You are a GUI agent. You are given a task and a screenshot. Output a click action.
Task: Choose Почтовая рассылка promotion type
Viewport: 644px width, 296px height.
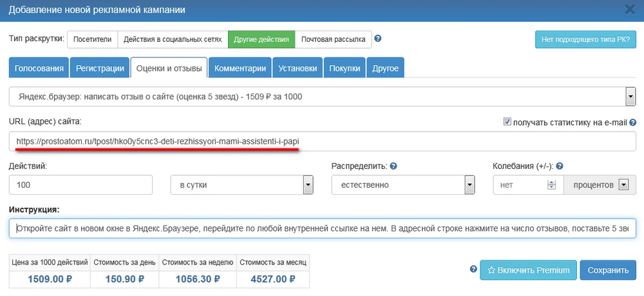tap(334, 39)
